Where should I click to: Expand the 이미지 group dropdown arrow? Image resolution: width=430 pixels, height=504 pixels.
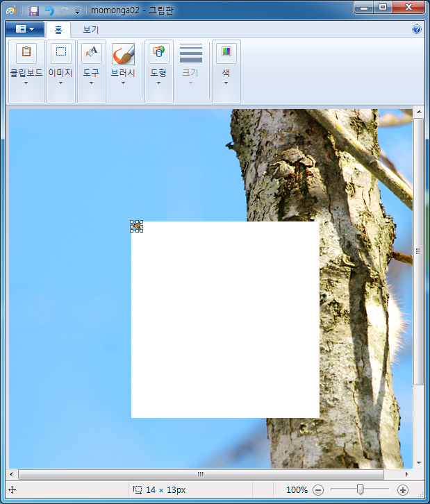tap(60, 83)
